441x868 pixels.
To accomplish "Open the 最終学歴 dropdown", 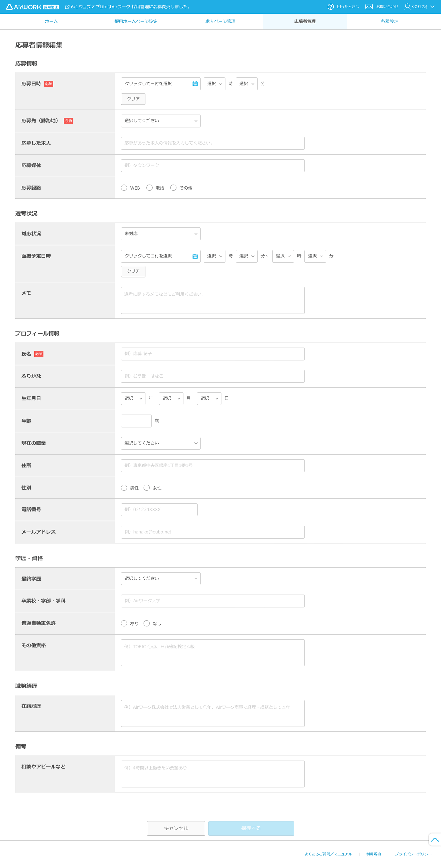I will point(160,579).
